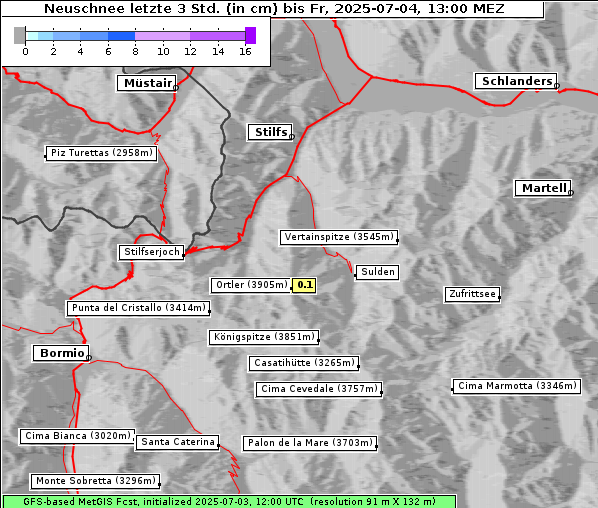Click the bright purple above-16 legend swatch
Image resolution: width=598 pixels, height=508 pixels.
pos(250,35)
